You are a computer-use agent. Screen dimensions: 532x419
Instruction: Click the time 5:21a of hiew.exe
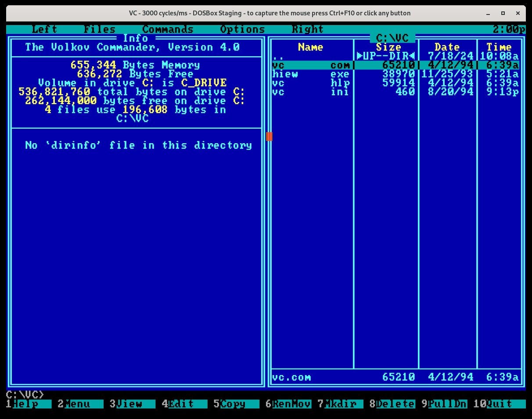503,74
